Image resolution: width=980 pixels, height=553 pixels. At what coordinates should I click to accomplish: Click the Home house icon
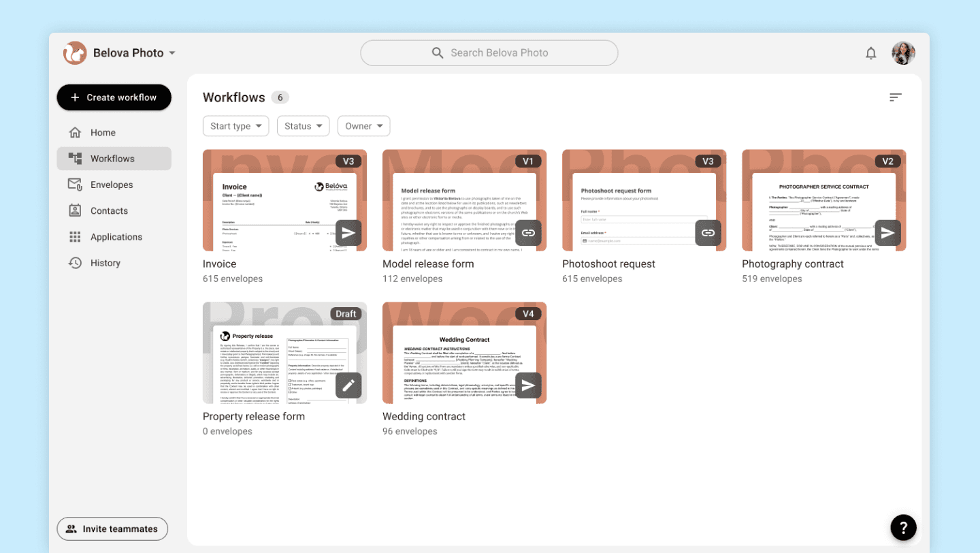(76, 133)
